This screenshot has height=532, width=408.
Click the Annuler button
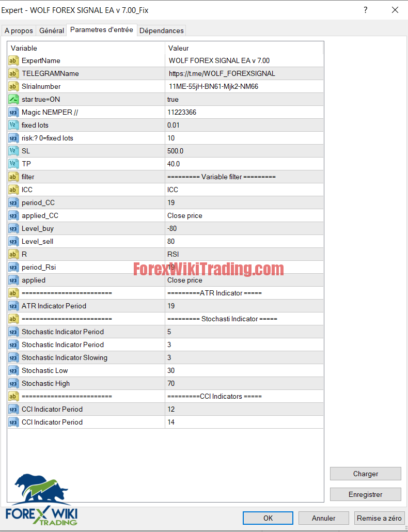[x=323, y=518]
